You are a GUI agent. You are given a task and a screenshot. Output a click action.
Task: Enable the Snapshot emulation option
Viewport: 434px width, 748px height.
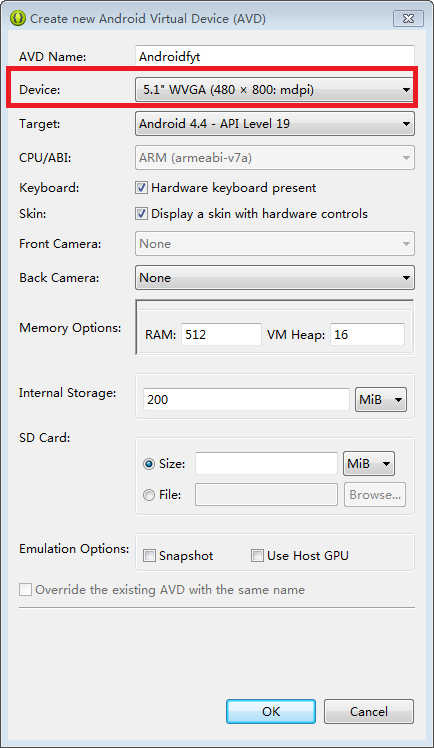[x=149, y=556]
